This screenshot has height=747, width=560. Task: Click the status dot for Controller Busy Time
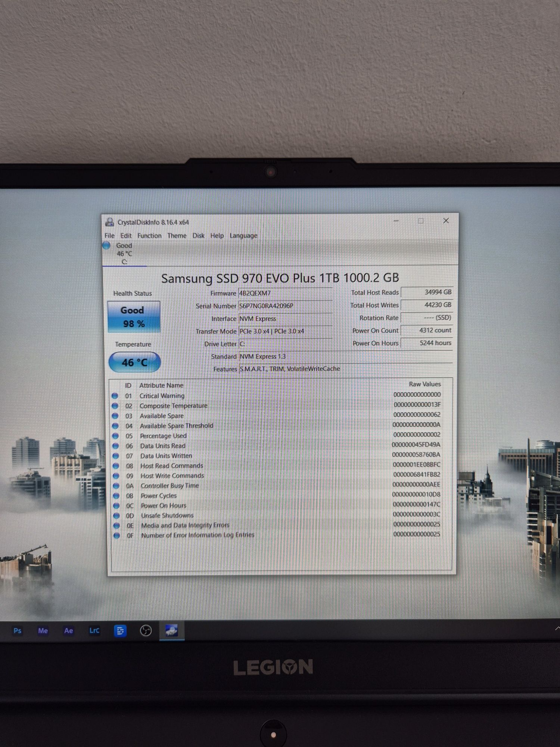[x=116, y=486]
